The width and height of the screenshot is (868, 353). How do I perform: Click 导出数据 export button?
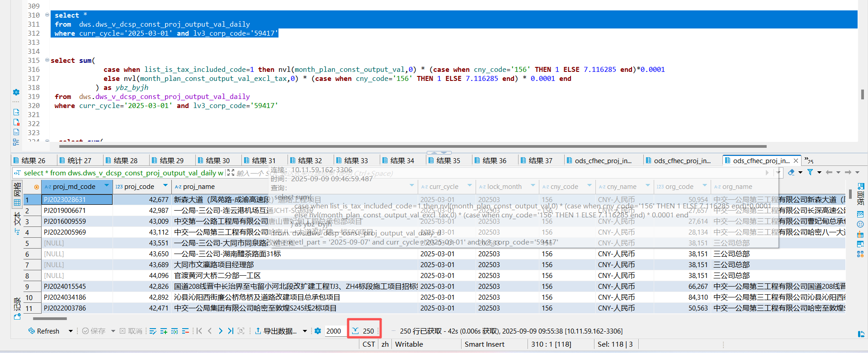coord(276,331)
